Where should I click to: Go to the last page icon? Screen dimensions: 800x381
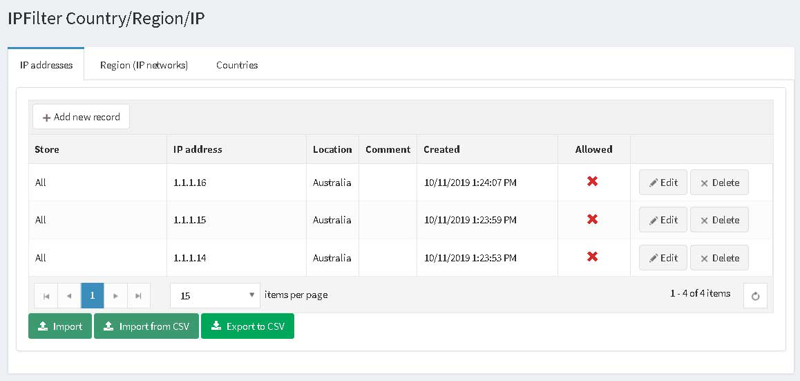click(139, 296)
